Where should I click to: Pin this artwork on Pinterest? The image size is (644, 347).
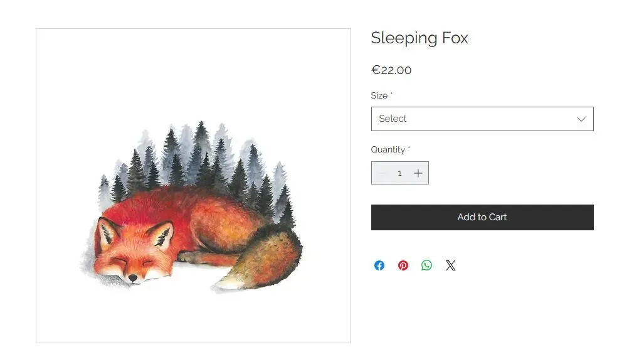point(403,265)
